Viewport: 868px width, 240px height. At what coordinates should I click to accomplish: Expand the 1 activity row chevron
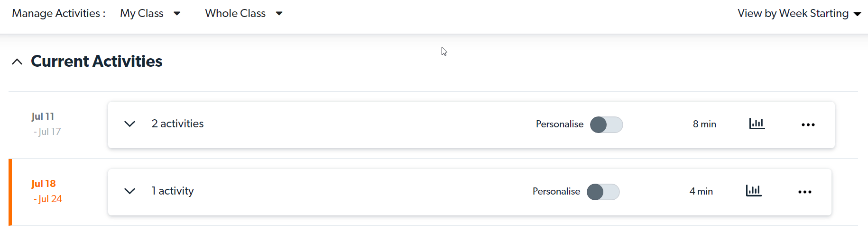(129, 191)
